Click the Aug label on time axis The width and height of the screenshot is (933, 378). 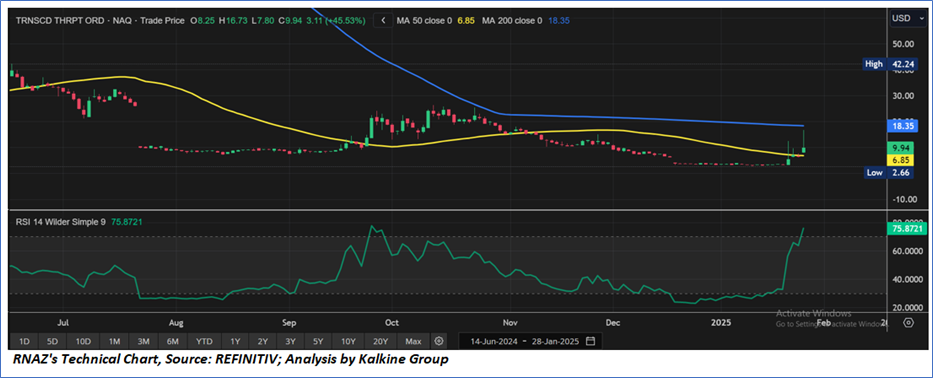[176, 323]
